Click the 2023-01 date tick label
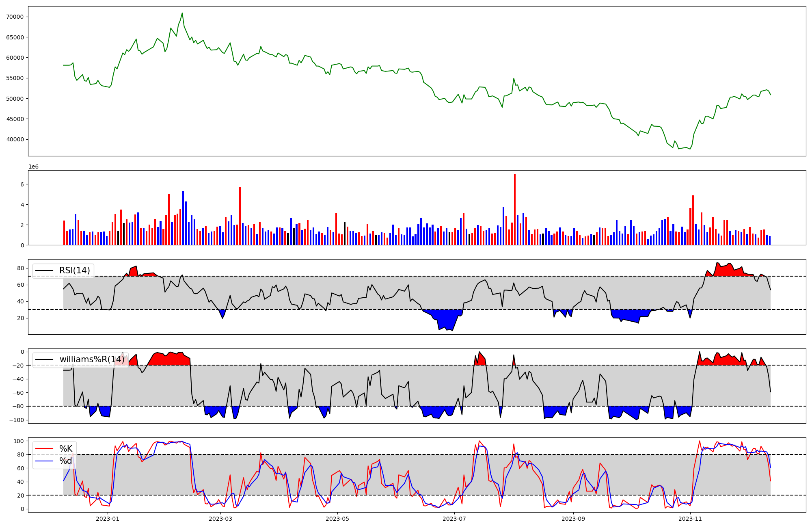812x528 pixels. click(108, 519)
